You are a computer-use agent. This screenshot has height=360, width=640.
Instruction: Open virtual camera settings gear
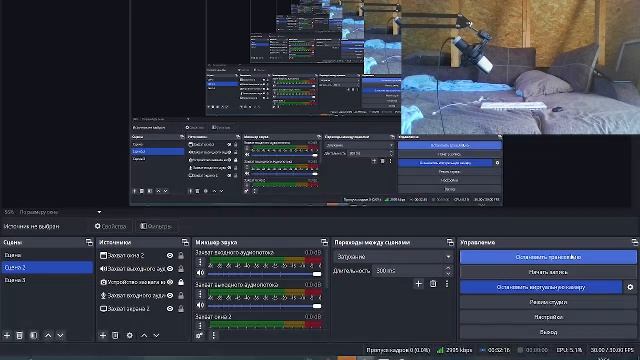pyautogui.click(x=630, y=287)
